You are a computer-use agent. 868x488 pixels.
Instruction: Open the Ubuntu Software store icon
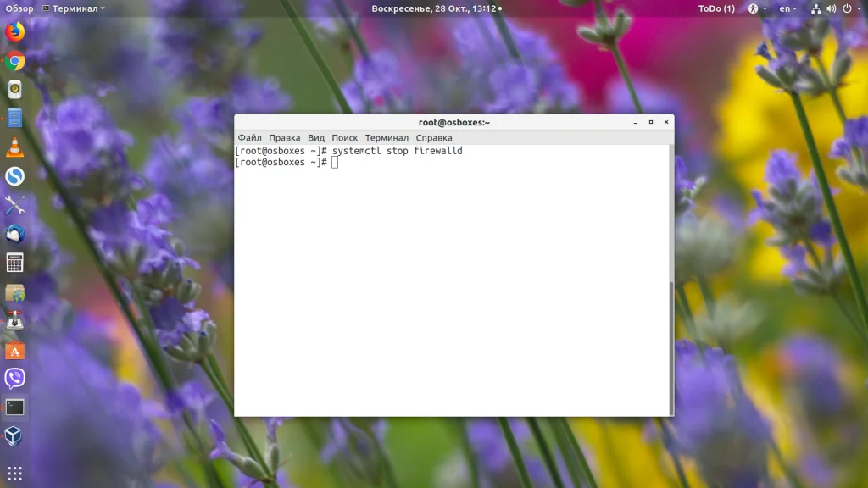15,350
